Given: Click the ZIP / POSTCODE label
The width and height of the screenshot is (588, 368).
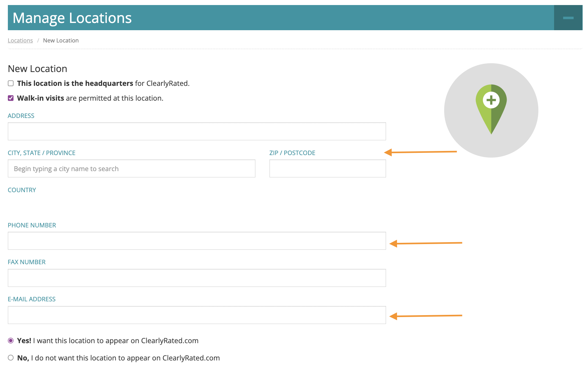Looking at the screenshot, I should pyautogui.click(x=292, y=153).
